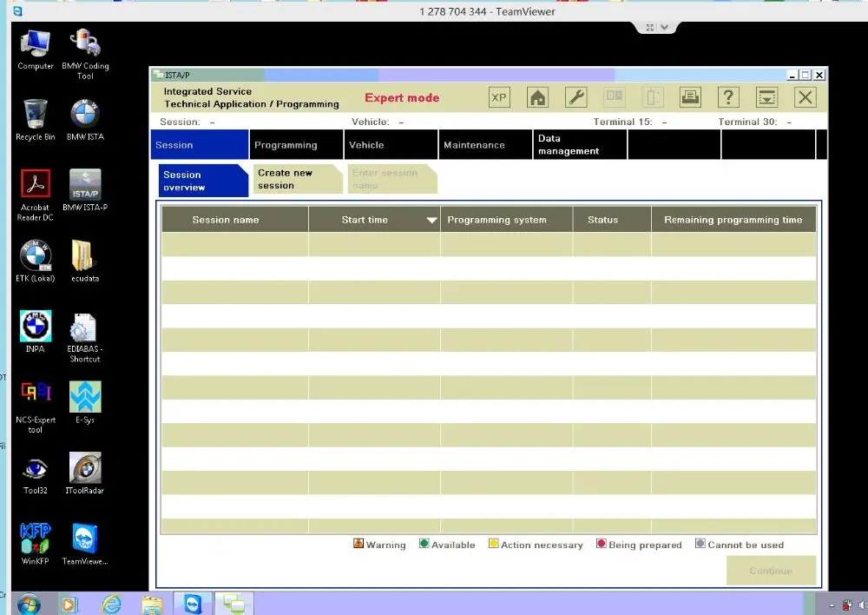Click the Continue button
Viewport: 868px width, 615px height.
771,571
